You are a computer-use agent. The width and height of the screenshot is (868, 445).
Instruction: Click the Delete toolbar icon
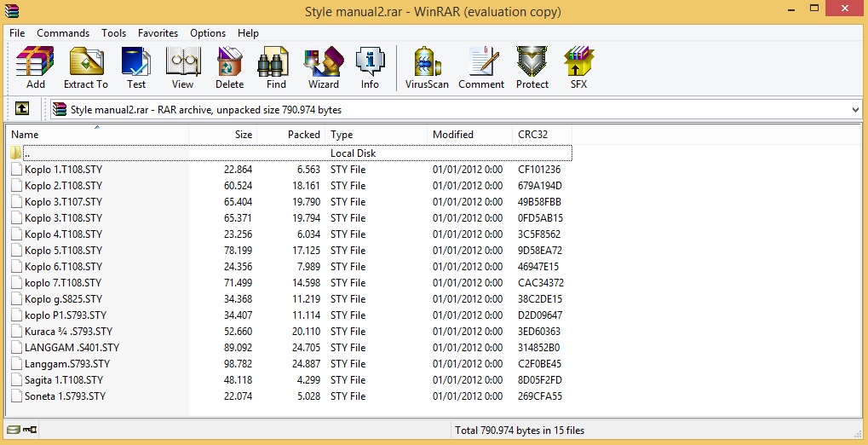[x=229, y=67]
